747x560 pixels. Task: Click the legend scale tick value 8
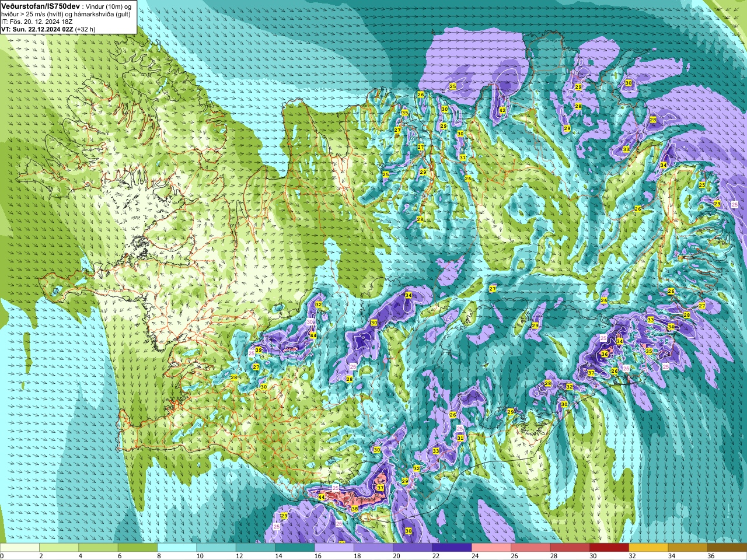tap(159, 556)
